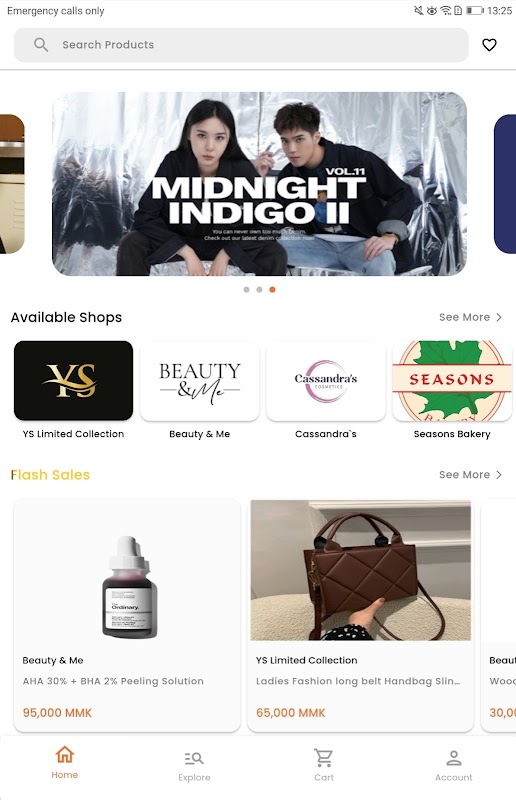Select the first carousel dot indicator
The height and width of the screenshot is (800, 516).
(247, 289)
